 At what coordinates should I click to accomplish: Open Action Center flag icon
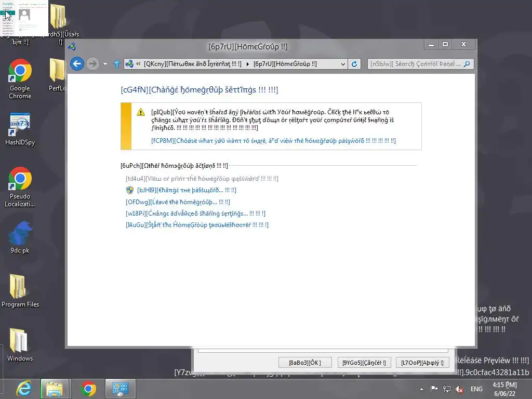(434, 389)
